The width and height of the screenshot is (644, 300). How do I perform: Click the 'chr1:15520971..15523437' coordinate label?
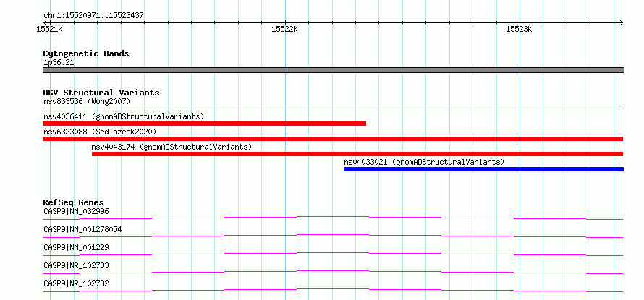93,16
